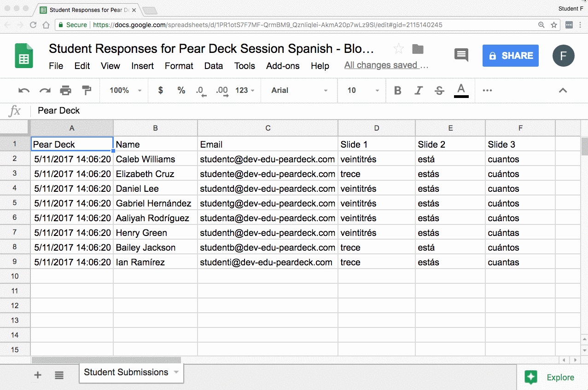Toggle strikethrough formatting
Screen dimensions: 588x390
coord(440,91)
